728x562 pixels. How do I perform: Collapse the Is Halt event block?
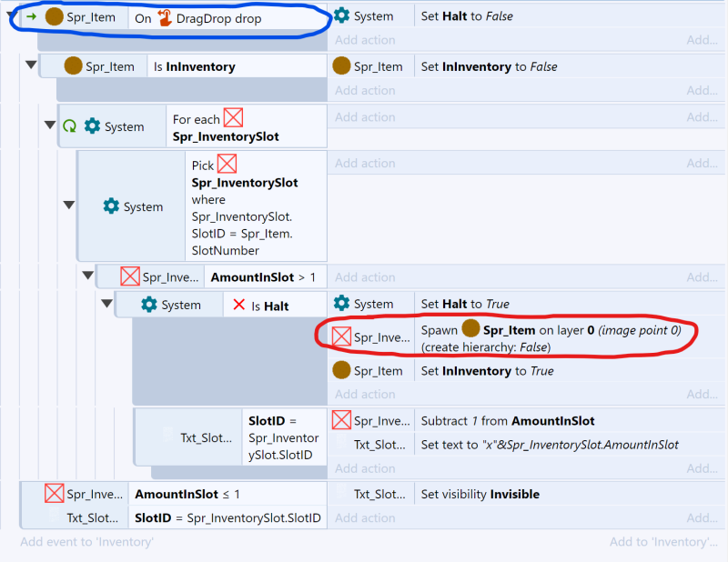(x=106, y=304)
